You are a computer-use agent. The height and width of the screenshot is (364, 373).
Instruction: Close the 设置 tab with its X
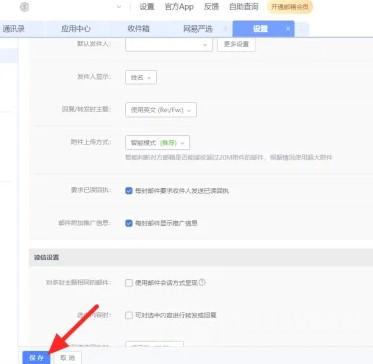pyautogui.click(x=288, y=29)
